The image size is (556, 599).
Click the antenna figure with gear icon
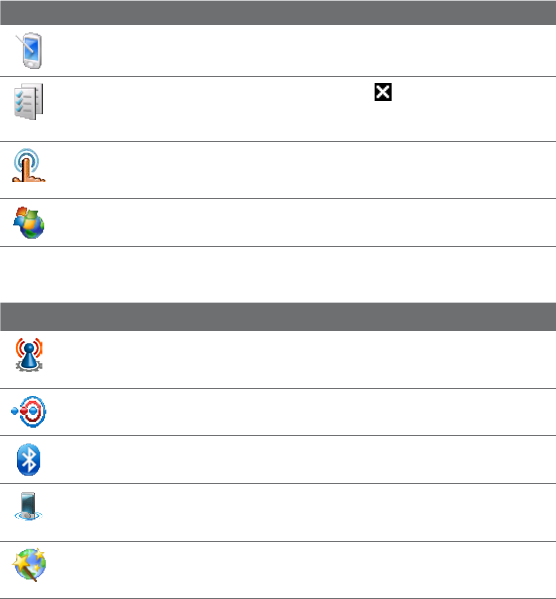coord(29,355)
